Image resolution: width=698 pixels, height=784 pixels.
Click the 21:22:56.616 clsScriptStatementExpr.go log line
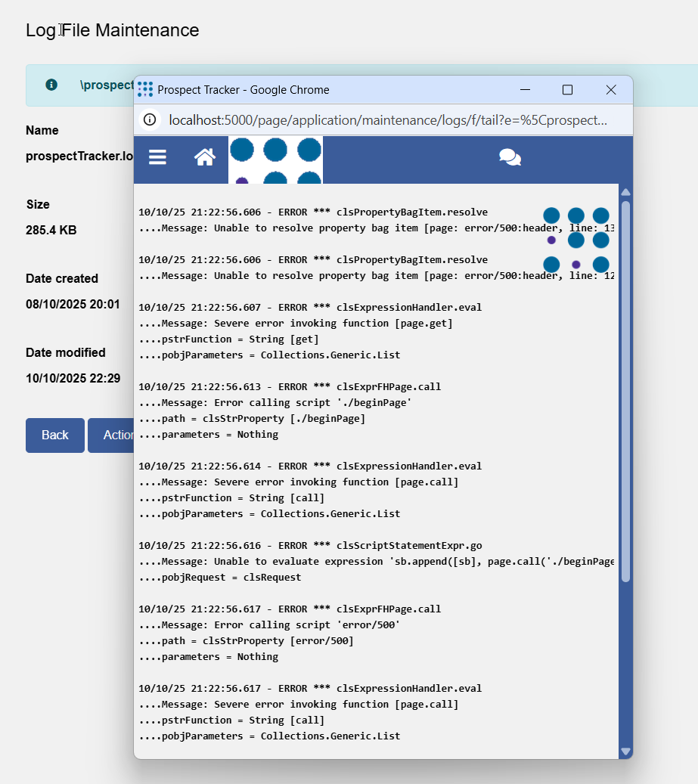click(x=310, y=546)
